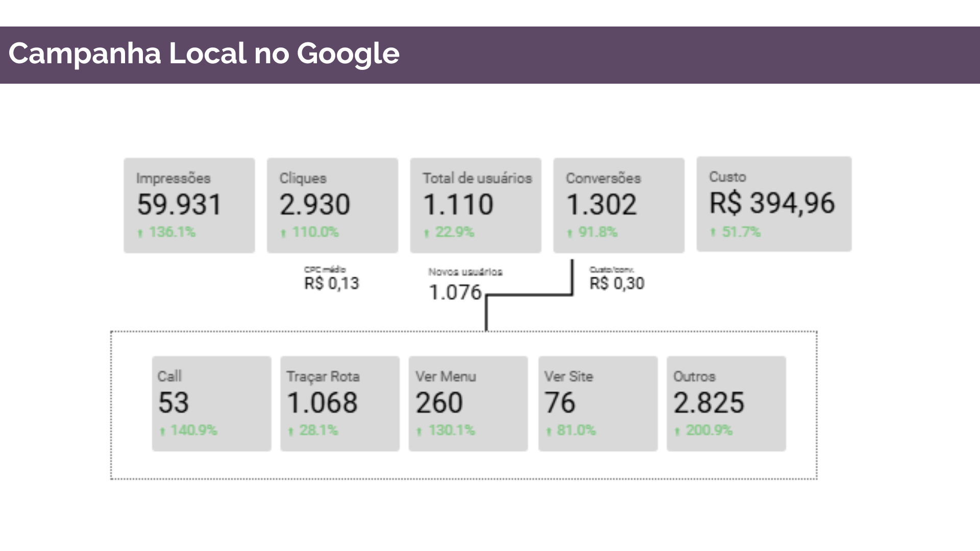The image size is (980, 551).
Task: Click the Custo card R$ 394,96
Action: 774,204
